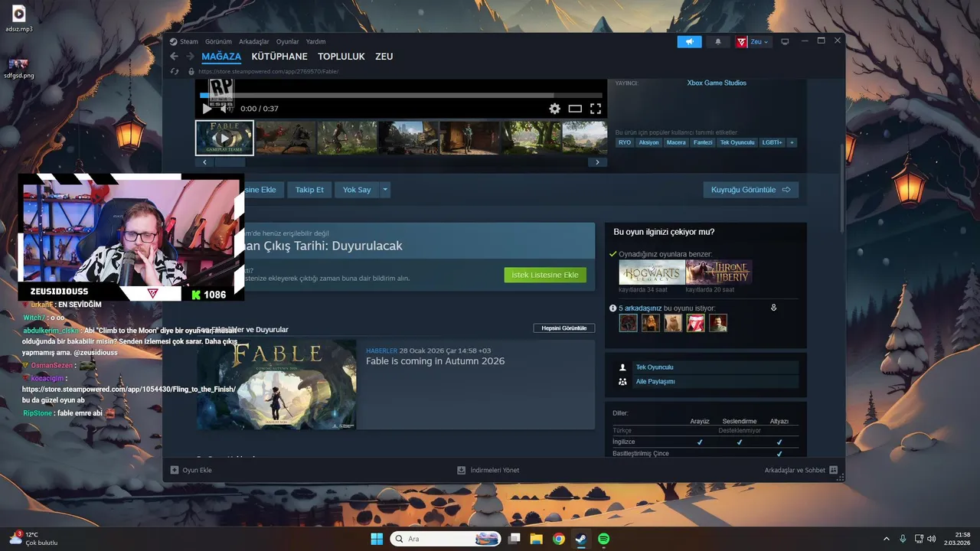Toggle fullscreen on the video player

coord(596,109)
